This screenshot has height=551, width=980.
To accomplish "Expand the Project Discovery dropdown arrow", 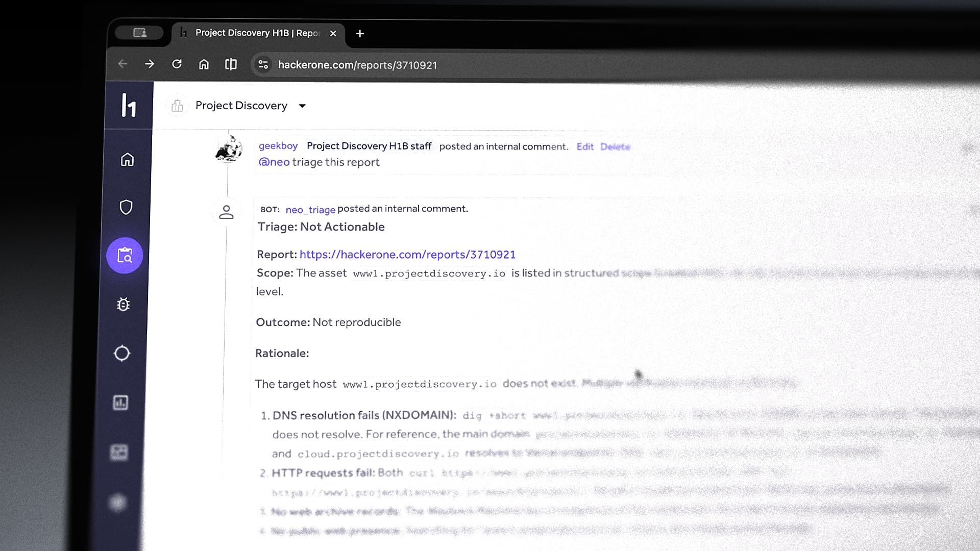I will 302,106.
